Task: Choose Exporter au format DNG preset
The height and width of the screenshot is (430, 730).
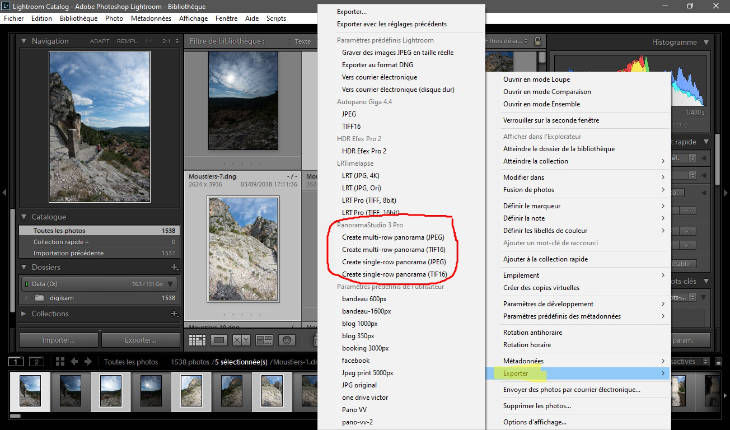Action: (x=377, y=65)
